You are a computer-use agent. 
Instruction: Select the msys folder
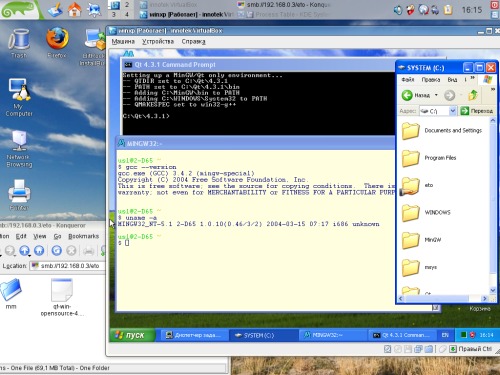419,267
